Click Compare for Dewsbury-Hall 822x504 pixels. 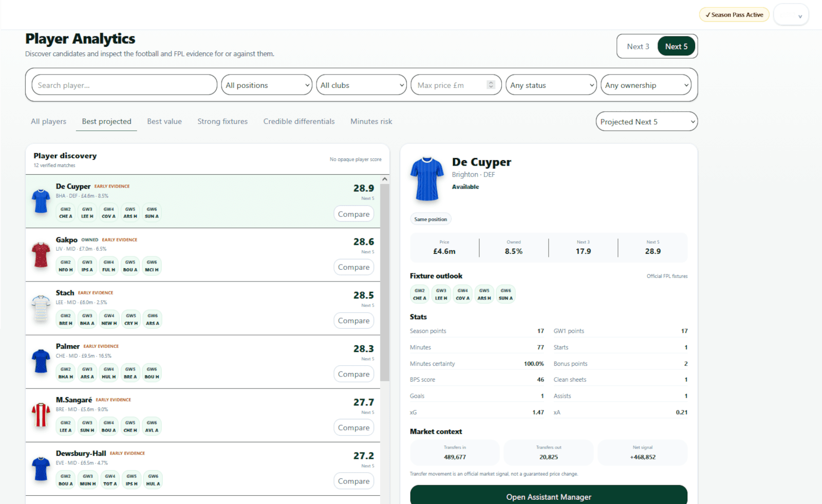coord(353,481)
